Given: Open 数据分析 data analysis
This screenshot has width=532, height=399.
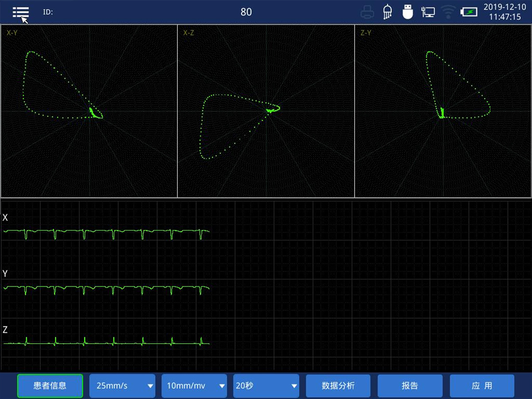Looking at the screenshot, I should click(338, 386).
